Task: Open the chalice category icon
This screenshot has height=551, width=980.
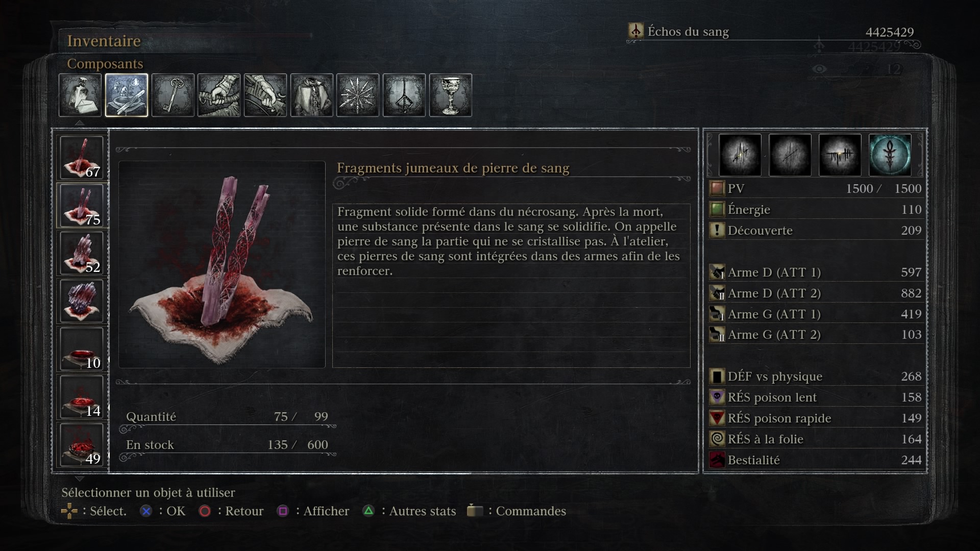Action: (451, 95)
